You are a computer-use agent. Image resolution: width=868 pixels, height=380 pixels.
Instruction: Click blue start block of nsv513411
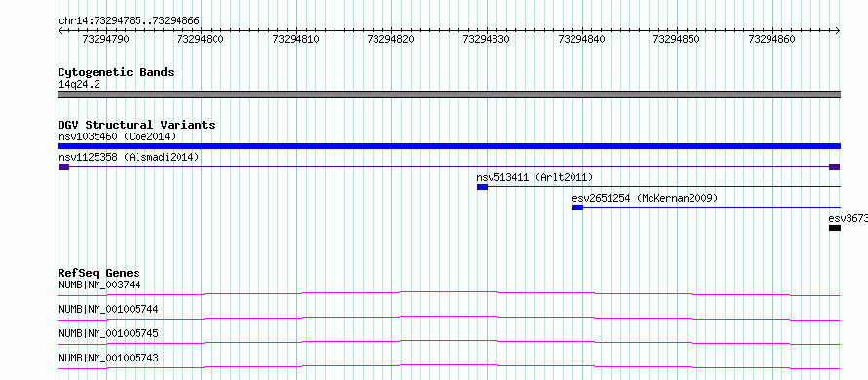(x=482, y=187)
